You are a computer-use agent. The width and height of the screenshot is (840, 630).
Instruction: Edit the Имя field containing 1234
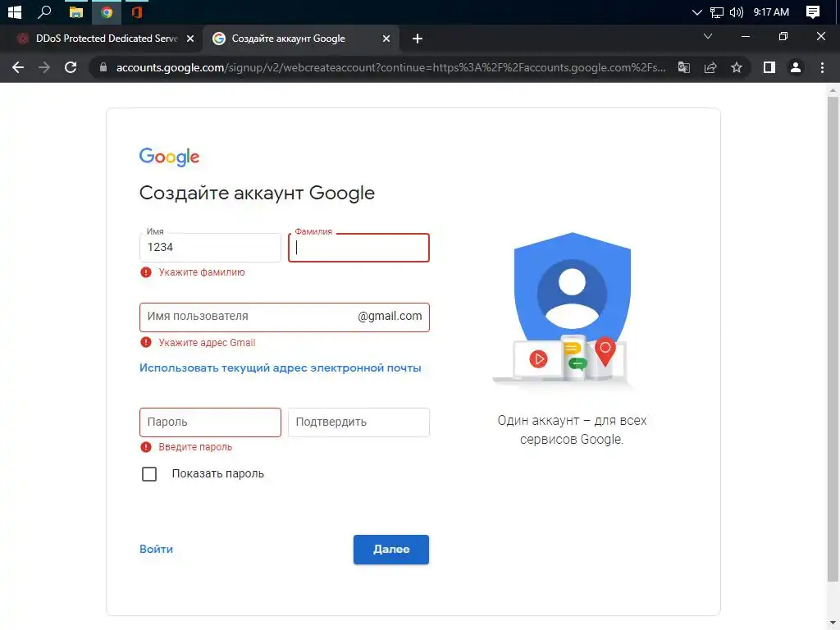tap(211, 248)
